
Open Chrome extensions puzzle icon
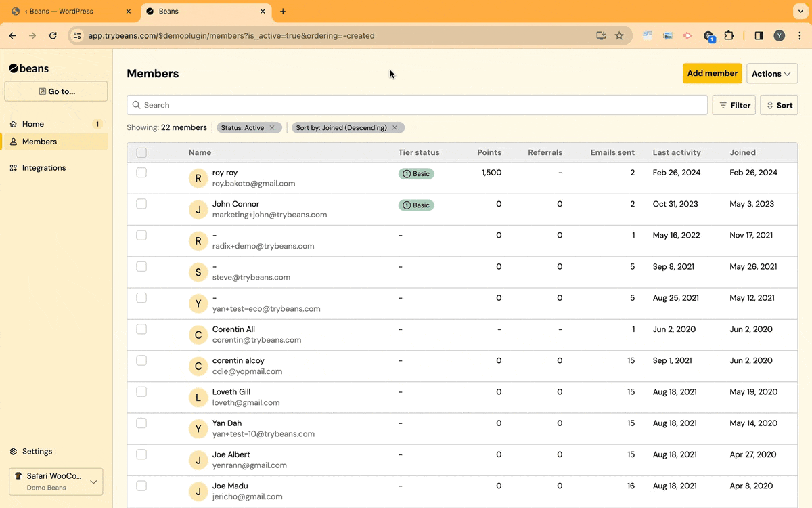point(729,35)
